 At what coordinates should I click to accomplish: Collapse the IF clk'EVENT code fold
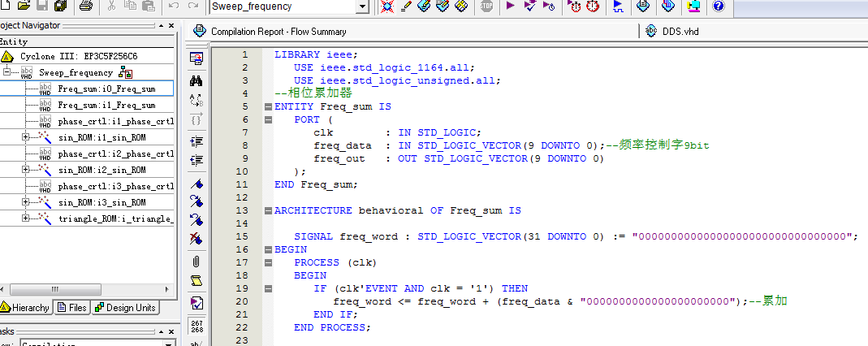click(269, 288)
